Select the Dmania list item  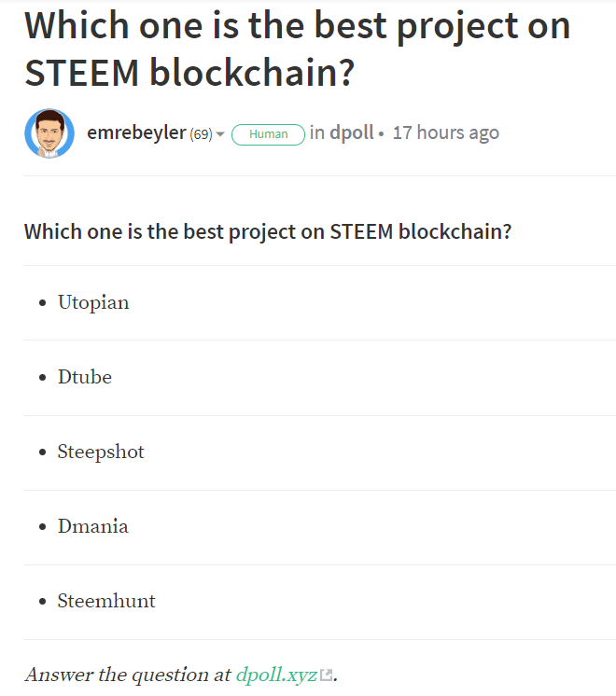click(93, 526)
